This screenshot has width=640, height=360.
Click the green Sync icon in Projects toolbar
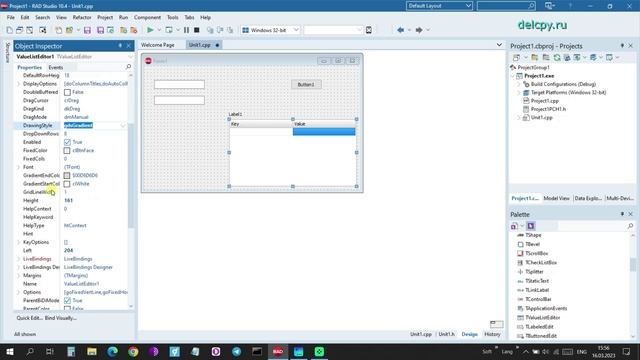[x=557, y=58]
